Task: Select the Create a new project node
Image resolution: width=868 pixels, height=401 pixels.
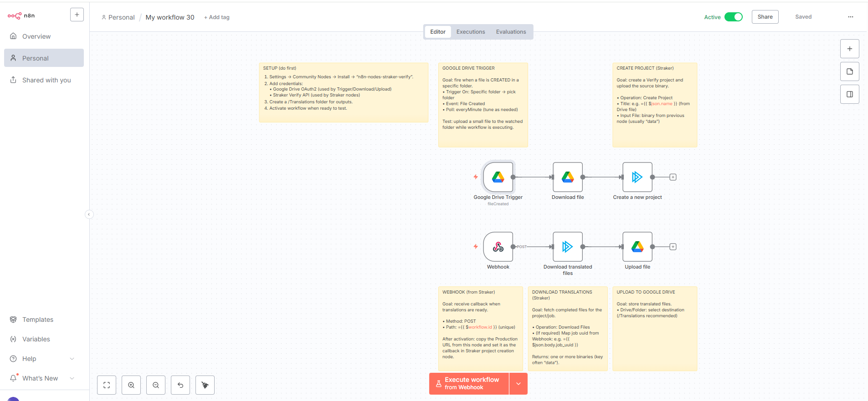Action: coord(637,177)
